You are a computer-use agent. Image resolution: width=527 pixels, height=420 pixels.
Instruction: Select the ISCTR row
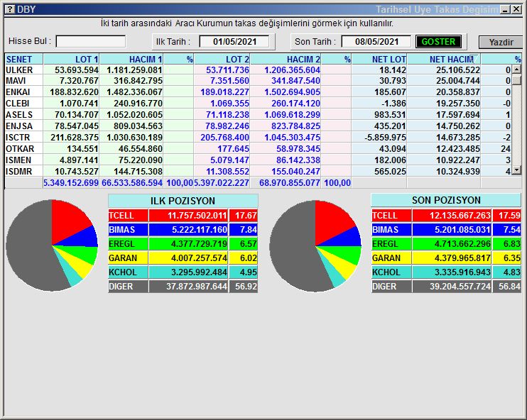click(x=258, y=138)
